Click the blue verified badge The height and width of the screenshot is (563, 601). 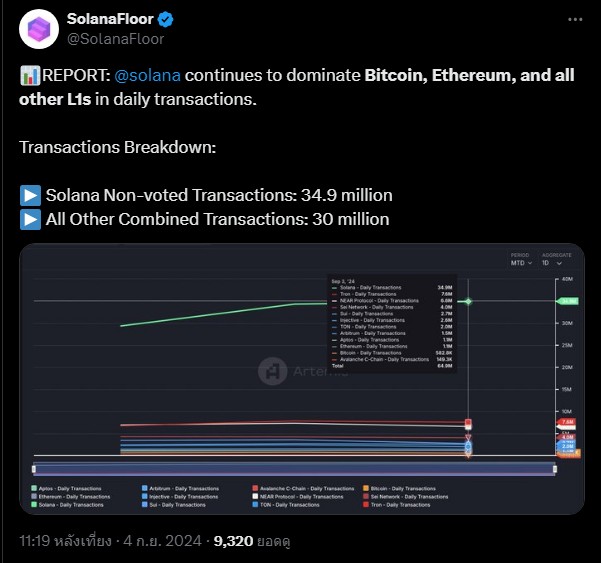click(x=166, y=20)
